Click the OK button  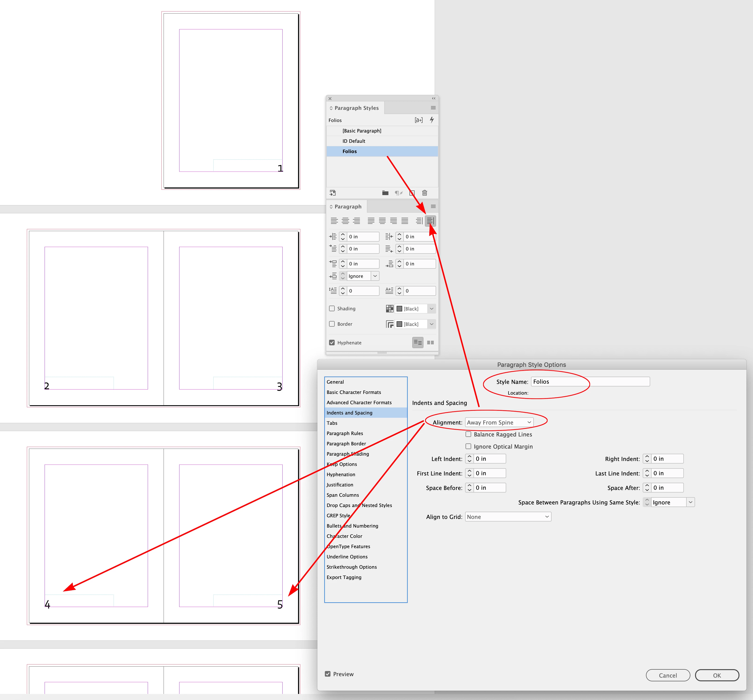tap(717, 675)
